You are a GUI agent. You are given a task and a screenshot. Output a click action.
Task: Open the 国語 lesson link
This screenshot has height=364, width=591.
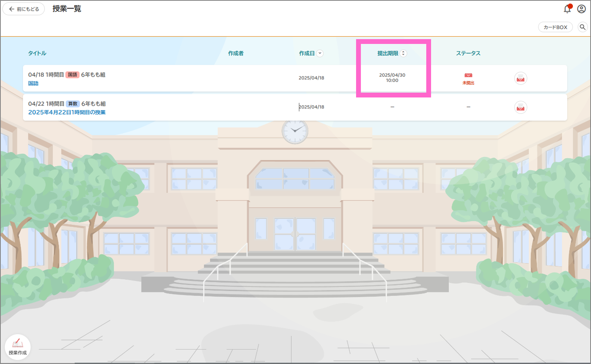33,83
